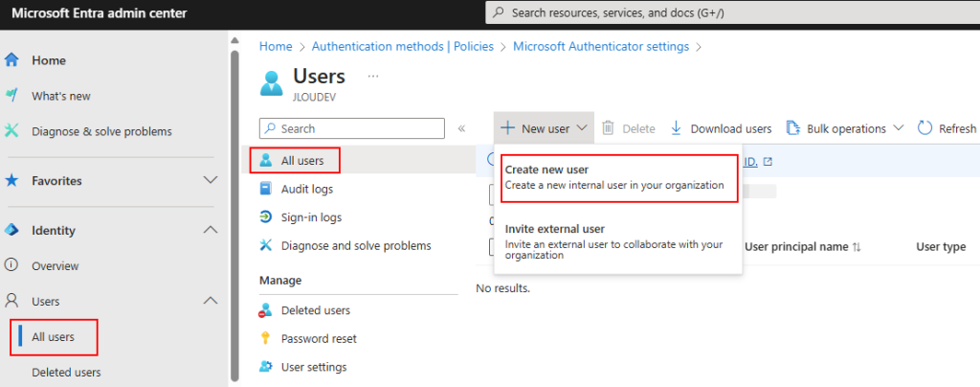Collapse the Identity section chevron
Image resolution: width=980 pixels, height=387 pixels.
(211, 230)
